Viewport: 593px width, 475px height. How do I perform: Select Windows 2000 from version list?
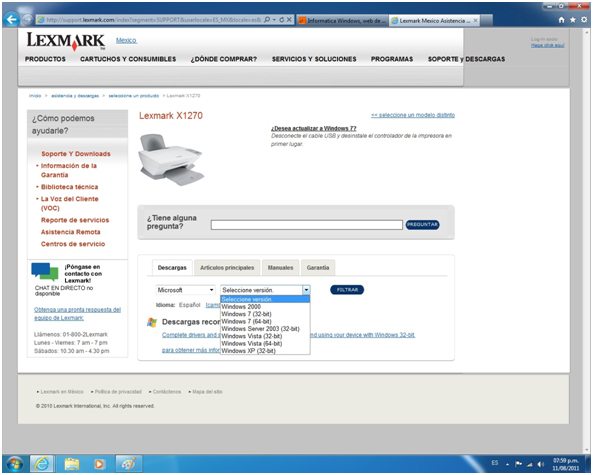265,307
